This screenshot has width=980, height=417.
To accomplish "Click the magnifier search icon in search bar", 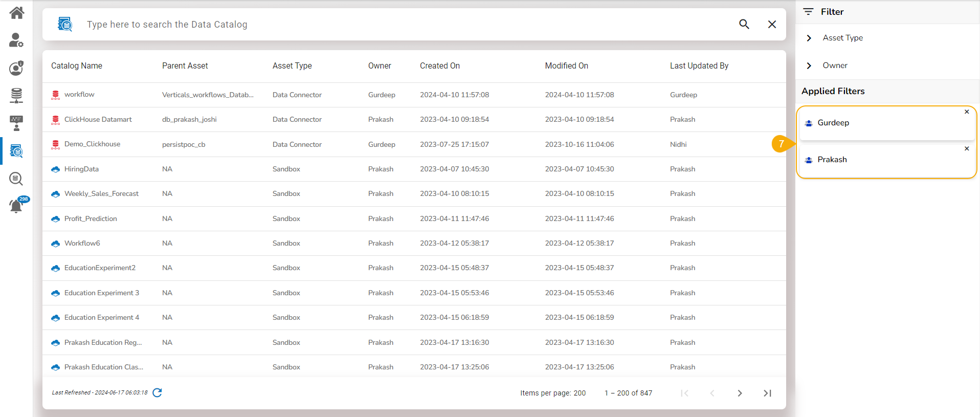I will pos(744,24).
